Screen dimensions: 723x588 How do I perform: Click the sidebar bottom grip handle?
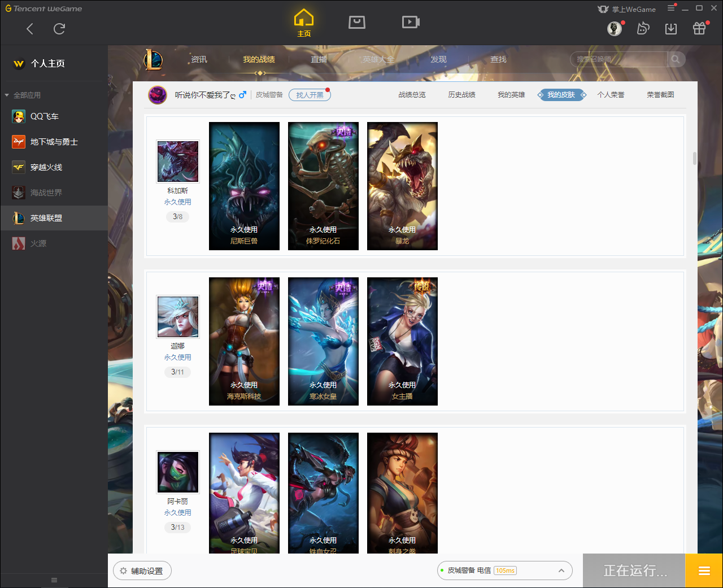coord(54,580)
